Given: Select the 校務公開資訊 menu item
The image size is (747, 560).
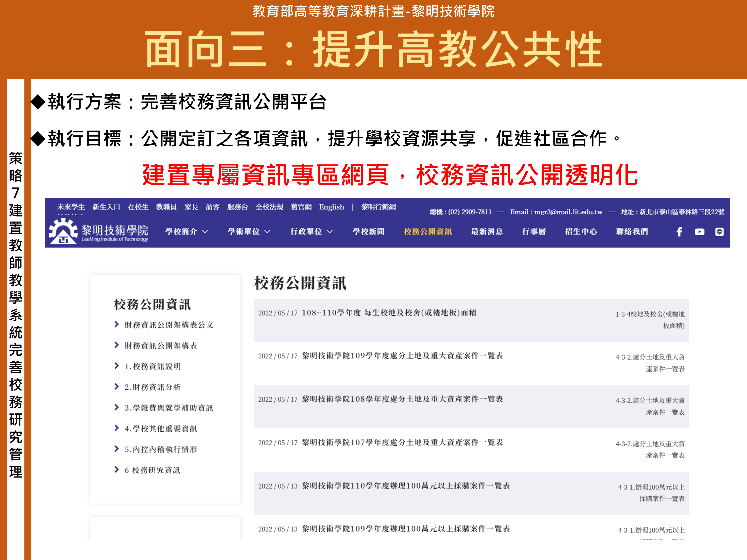Looking at the screenshot, I should tap(428, 231).
